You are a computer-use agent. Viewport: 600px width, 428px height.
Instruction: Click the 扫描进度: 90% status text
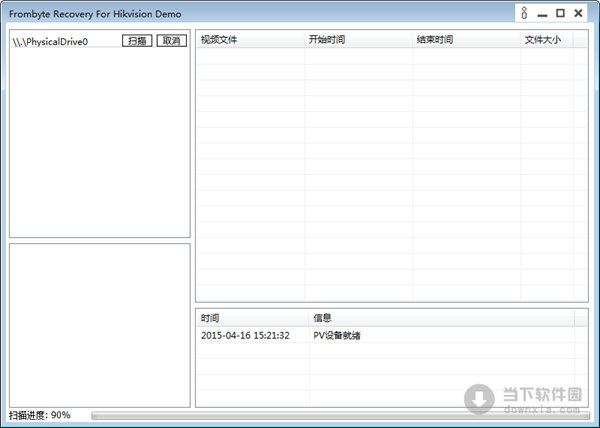[40, 415]
